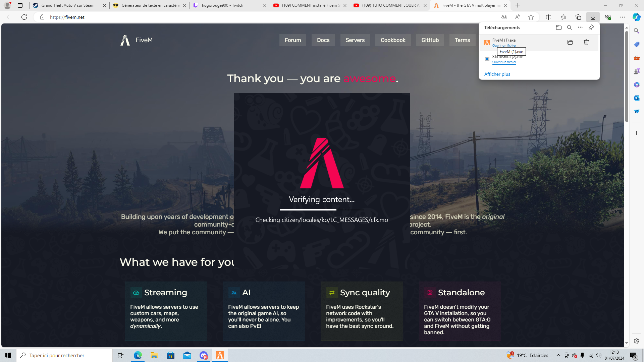Search downloads with the magnifier icon
The width and height of the screenshot is (644, 362).
click(x=569, y=27)
